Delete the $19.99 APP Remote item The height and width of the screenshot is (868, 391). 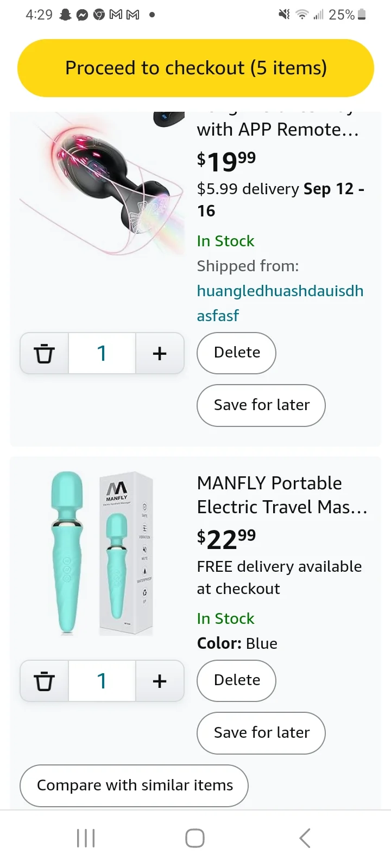[237, 353]
